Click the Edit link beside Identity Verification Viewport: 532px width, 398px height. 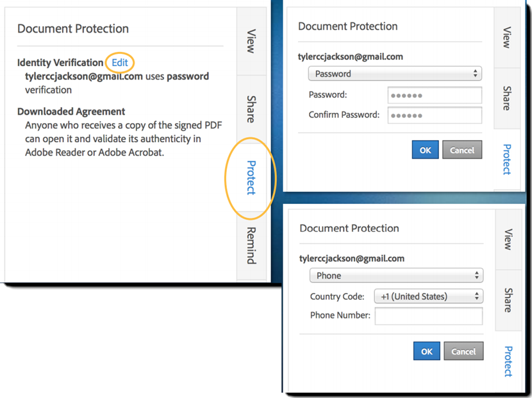tap(120, 62)
